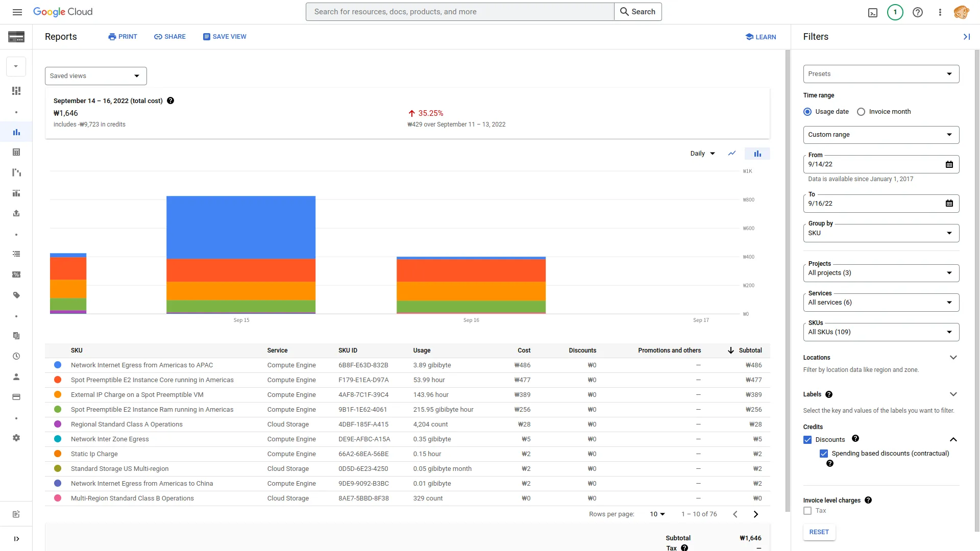Open the Account management person sidebar icon

16,377
